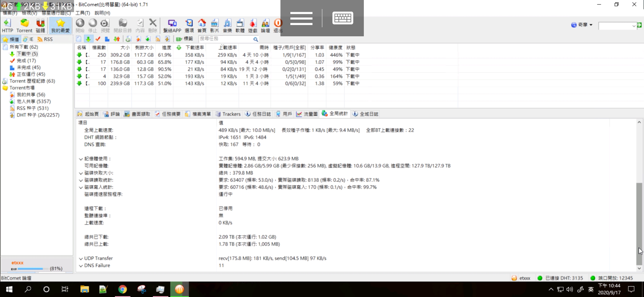Filter incomplete tasks with blue block icon

click(107, 39)
